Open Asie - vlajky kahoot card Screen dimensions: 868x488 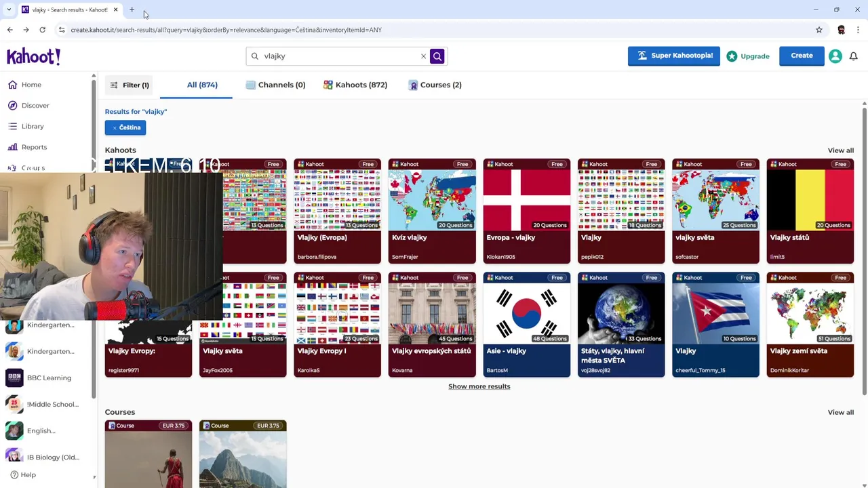pos(527,325)
